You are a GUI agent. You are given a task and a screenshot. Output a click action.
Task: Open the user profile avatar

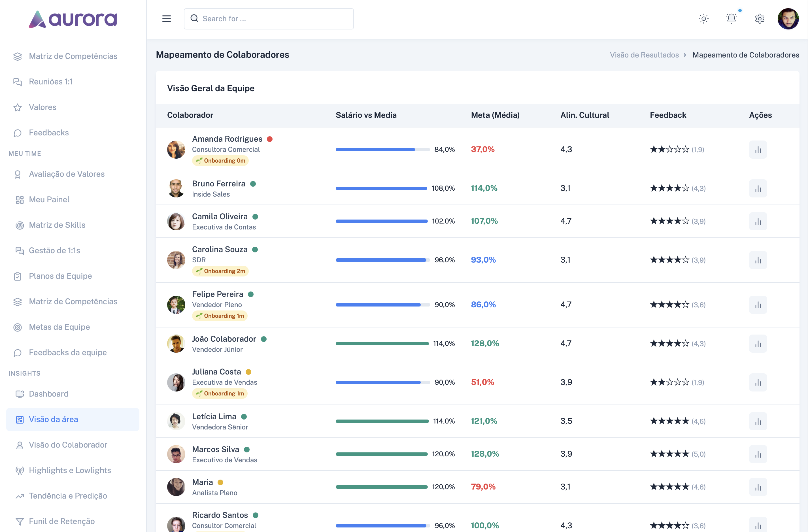click(788, 19)
